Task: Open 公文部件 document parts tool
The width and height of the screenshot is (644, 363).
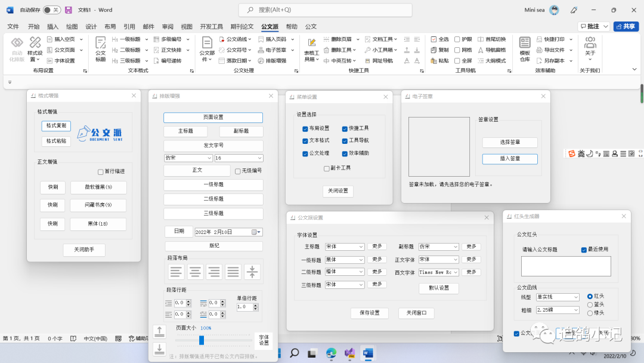Action: click(x=207, y=49)
